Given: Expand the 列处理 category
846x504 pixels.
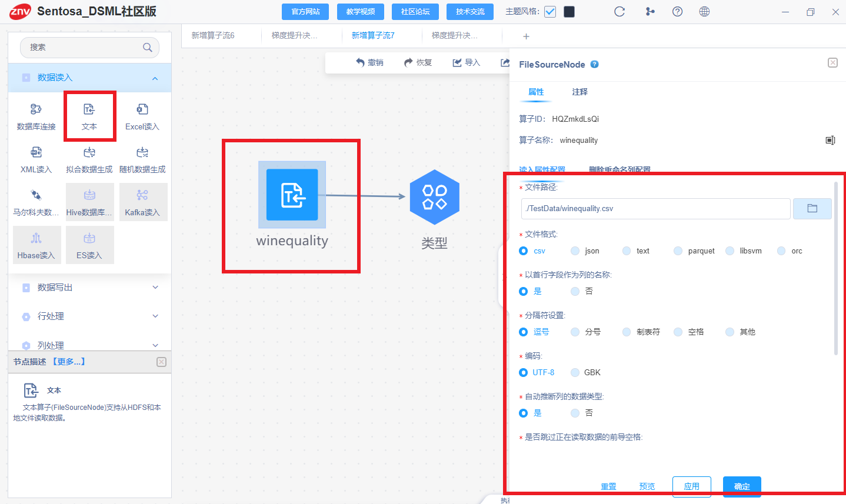Looking at the screenshot, I should [89, 345].
